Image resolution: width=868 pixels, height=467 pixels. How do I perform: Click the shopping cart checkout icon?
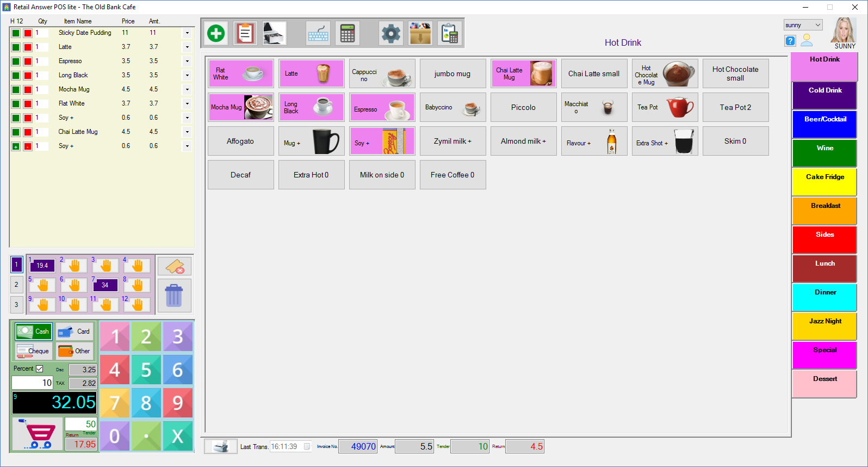(38, 434)
